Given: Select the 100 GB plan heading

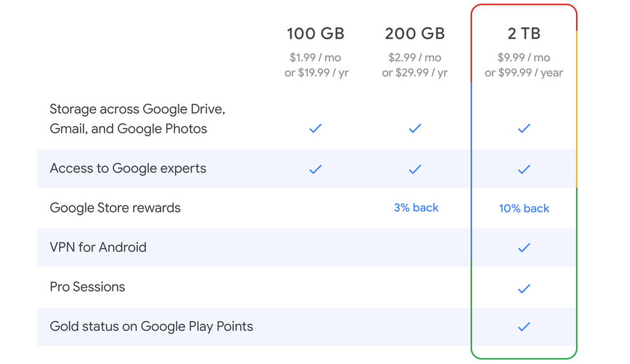Looking at the screenshot, I should 316,34.
